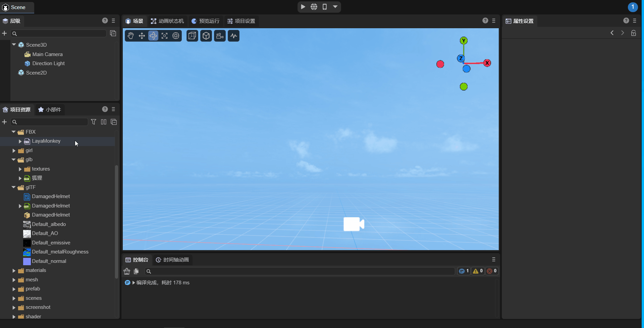Toggle the warning message filter in console
644x328 pixels.
(x=478, y=271)
